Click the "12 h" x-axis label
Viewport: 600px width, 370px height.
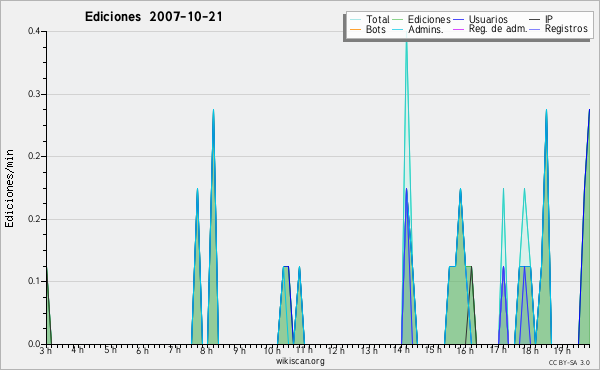[336, 350]
